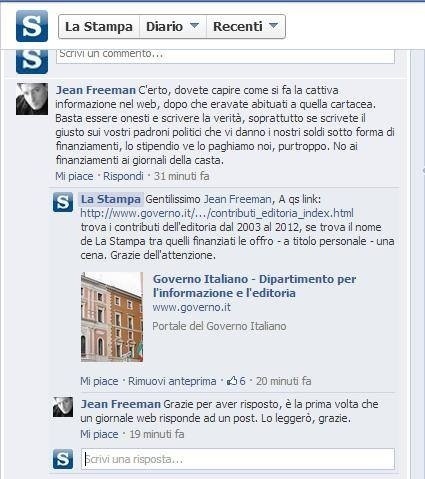
Task: Open Jean Freeman's large profile photo
Action: (x=32, y=99)
